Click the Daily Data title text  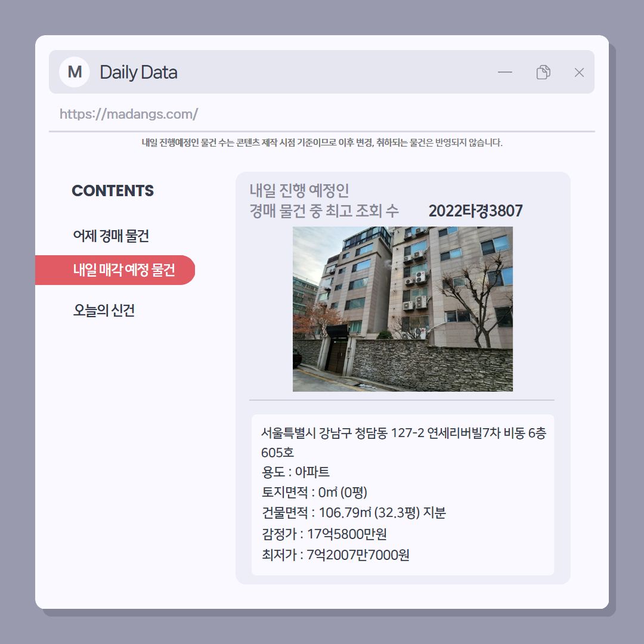click(138, 72)
